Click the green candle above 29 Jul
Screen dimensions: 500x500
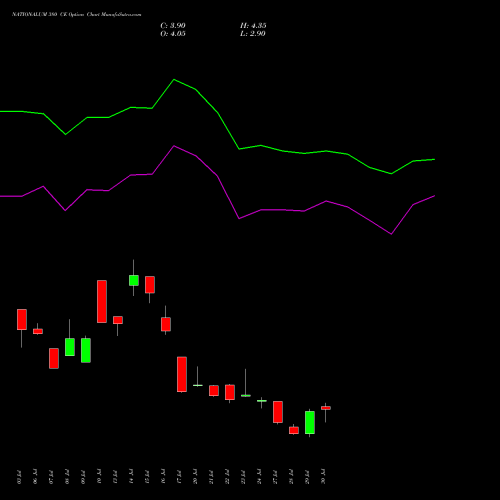tap(310, 422)
